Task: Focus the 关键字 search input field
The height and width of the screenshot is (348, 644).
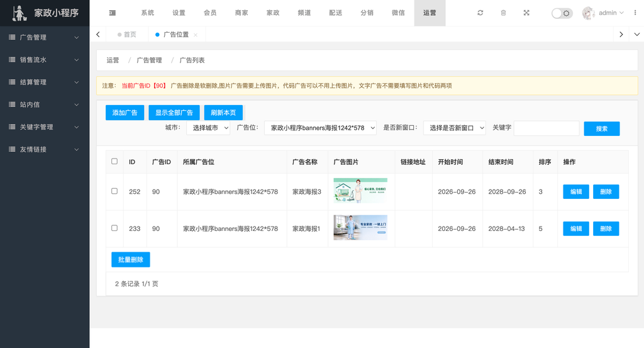Action: (x=547, y=128)
